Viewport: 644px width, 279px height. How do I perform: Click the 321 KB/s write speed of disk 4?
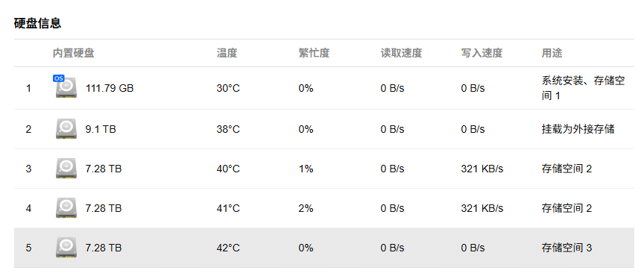[482, 208]
